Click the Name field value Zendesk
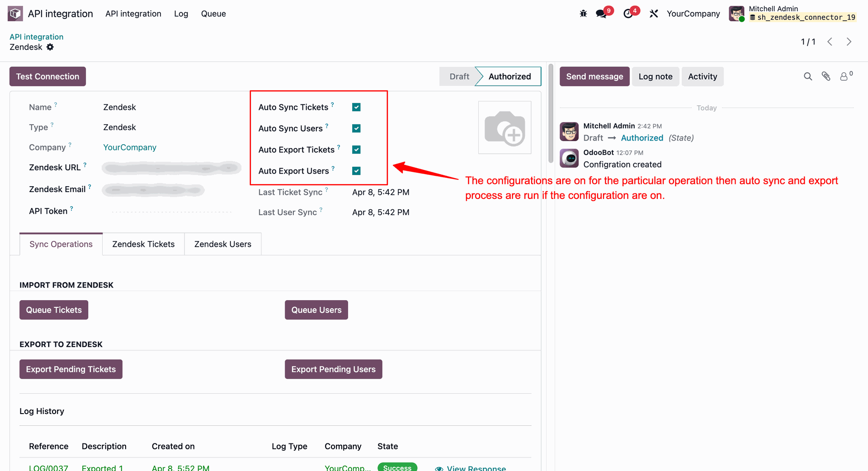 click(119, 107)
